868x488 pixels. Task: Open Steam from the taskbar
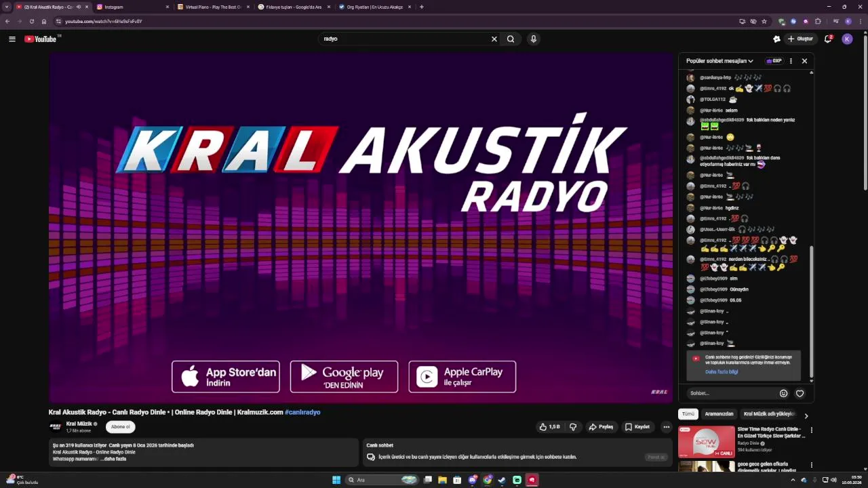tap(502, 480)
